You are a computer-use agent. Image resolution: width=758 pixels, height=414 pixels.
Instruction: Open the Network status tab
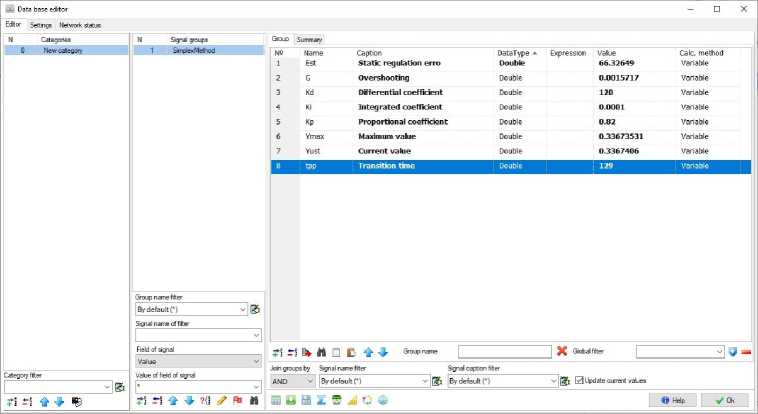pyautogui.click(x=80, y=24)
